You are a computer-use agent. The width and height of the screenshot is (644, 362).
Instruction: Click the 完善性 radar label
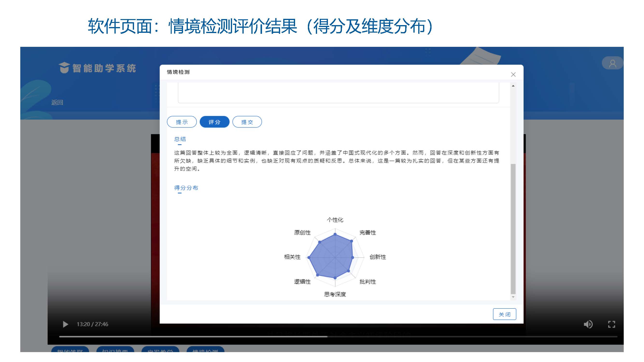click(368, 232)
